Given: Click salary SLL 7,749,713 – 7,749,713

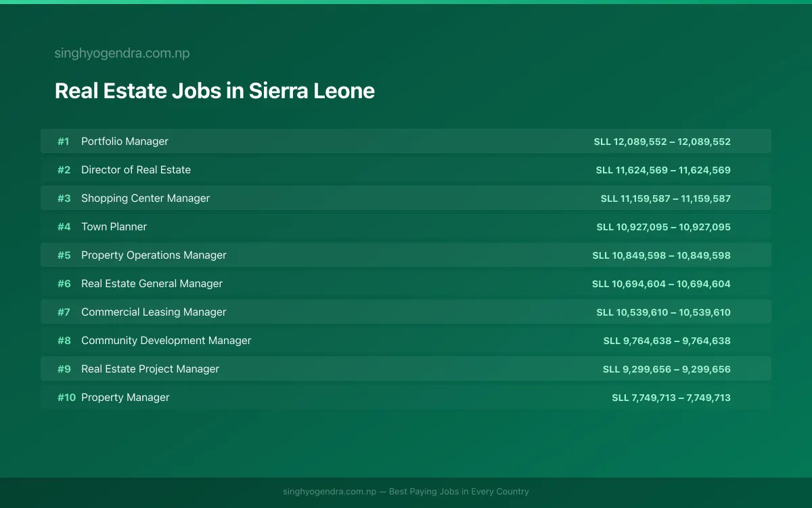Looking at the screenshot, I should coord(671,398).
